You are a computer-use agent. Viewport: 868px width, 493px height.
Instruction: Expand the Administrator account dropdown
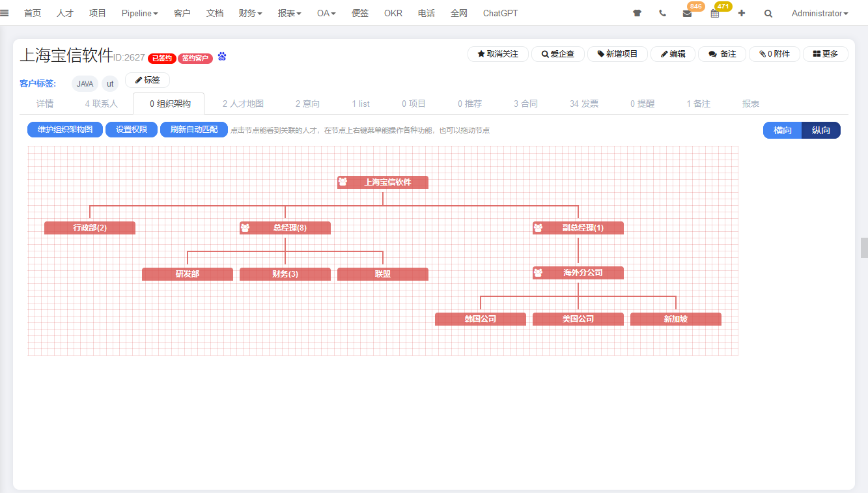pos(820,12)
